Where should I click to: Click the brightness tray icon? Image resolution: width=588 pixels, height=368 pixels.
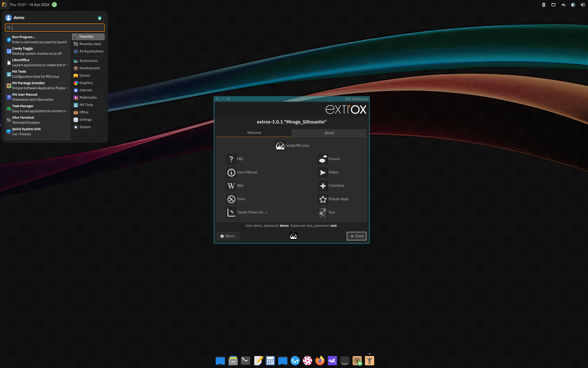point(573,5)
